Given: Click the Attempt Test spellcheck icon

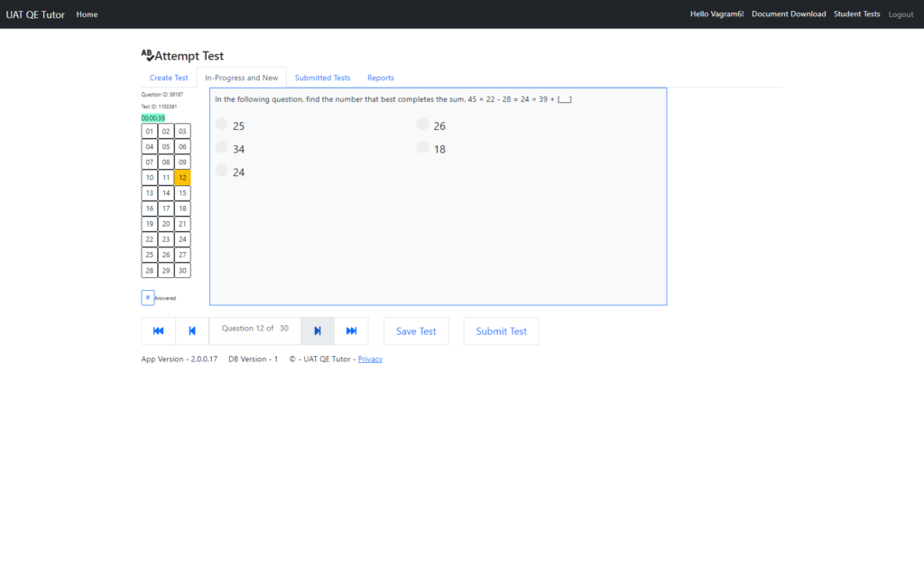Looking at the screenshot, I should (147, 55).
